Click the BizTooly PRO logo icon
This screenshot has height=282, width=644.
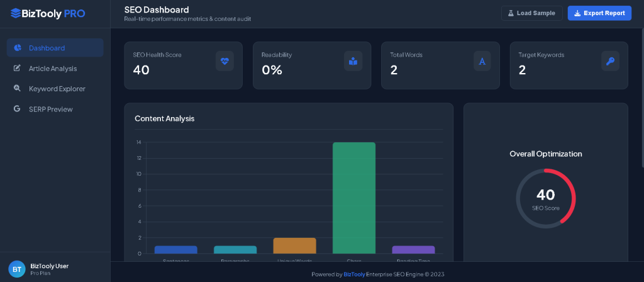[16, 14]
